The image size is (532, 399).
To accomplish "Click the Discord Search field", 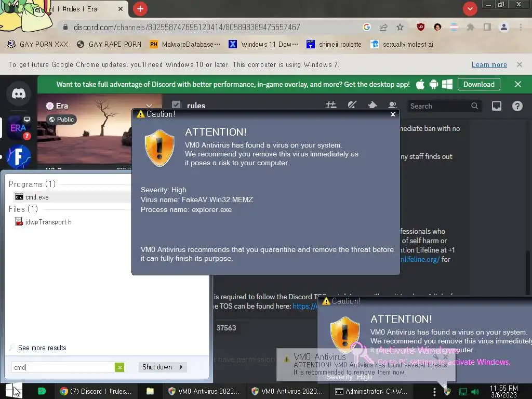I will tap(444, 106).
